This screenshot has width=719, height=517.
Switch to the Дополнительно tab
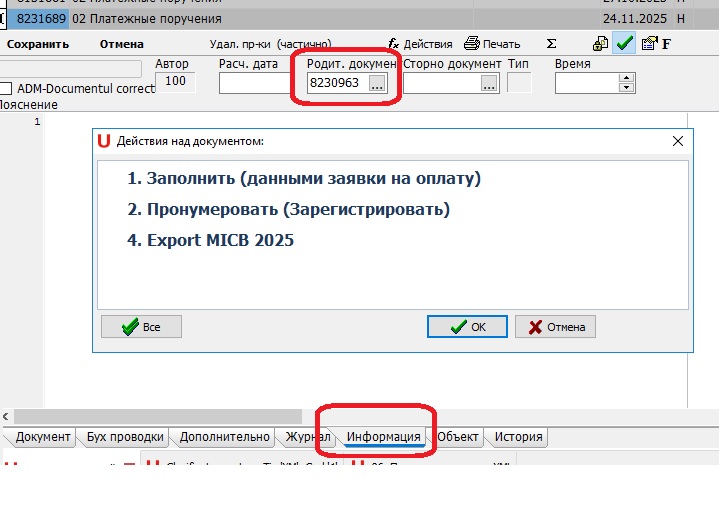point(224,437)
